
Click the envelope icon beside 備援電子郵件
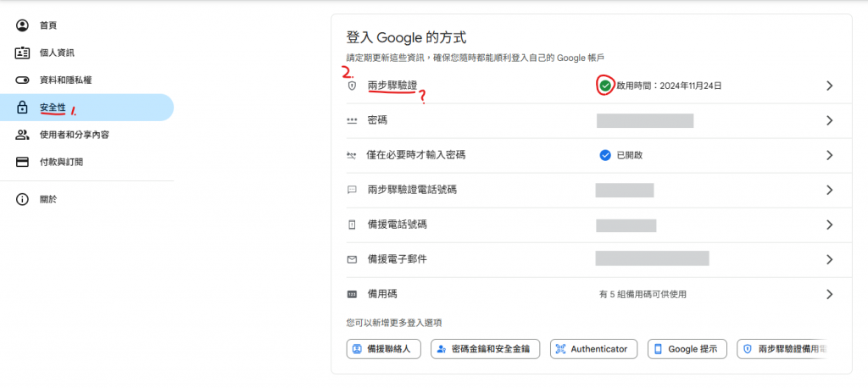352,259
